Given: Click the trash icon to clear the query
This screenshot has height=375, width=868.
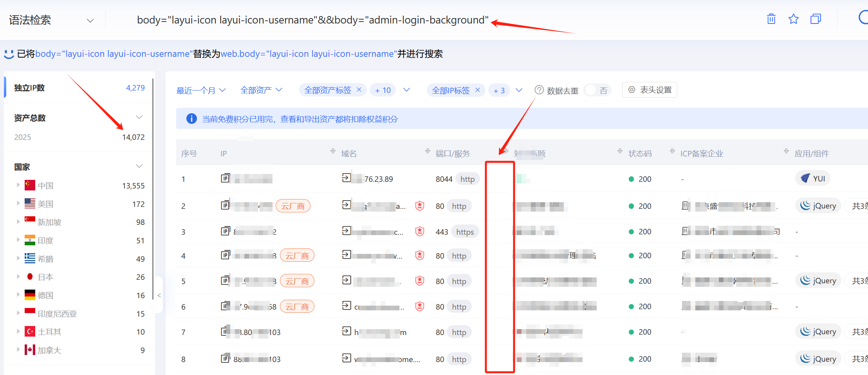Looking at the screenshot, I should (771, 19).
